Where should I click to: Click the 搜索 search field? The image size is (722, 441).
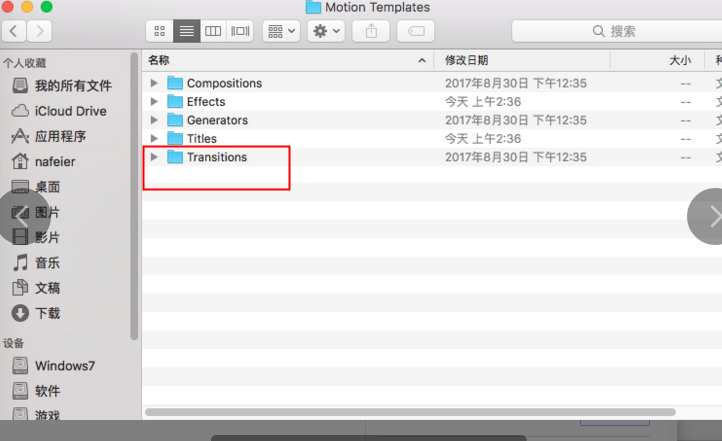pos(620,31)
